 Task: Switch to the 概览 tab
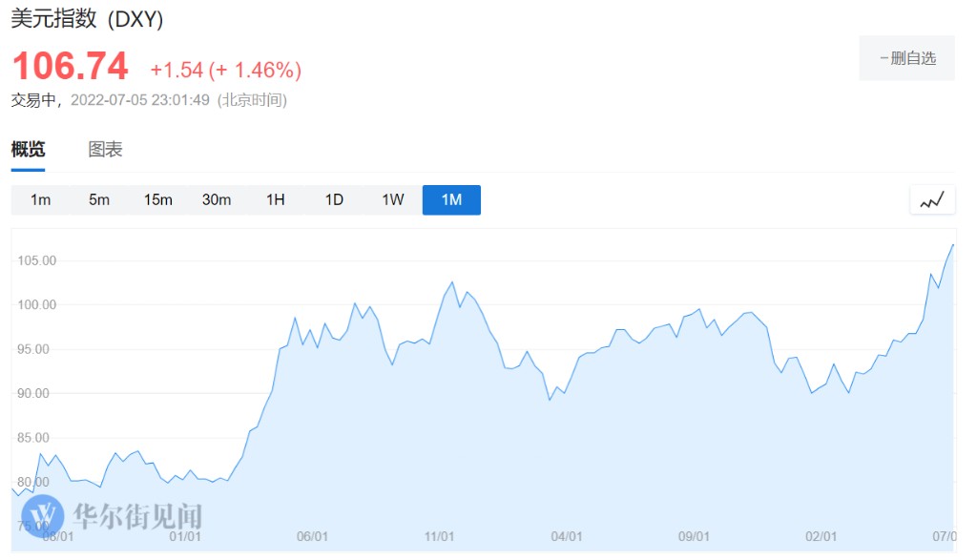pyautogui.click(x=28, y=150)
